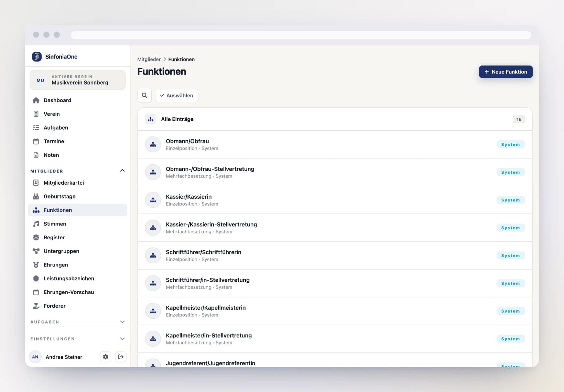Click the Alle Einträge header
This screenshot has width=564, height=392.
[335, 119]
